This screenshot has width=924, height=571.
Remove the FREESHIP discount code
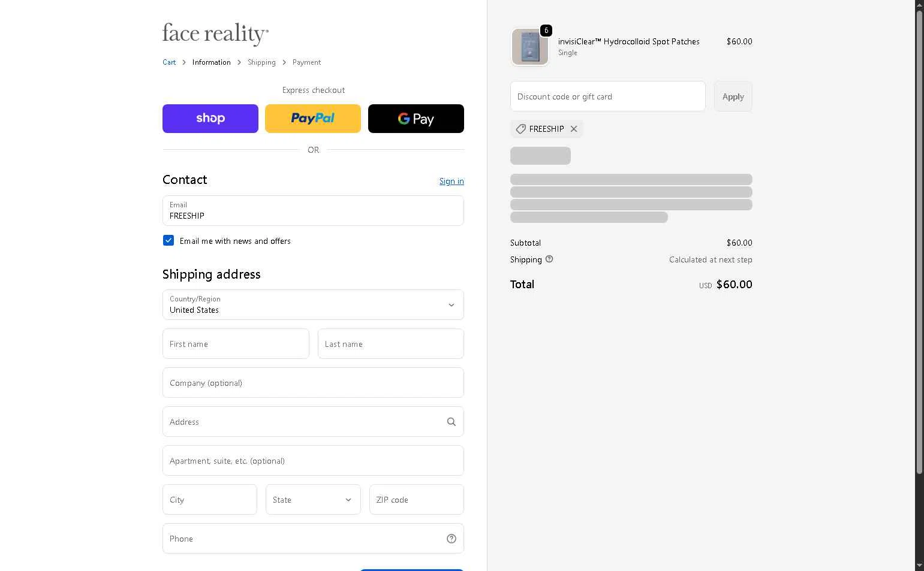[x=574, y=129]
